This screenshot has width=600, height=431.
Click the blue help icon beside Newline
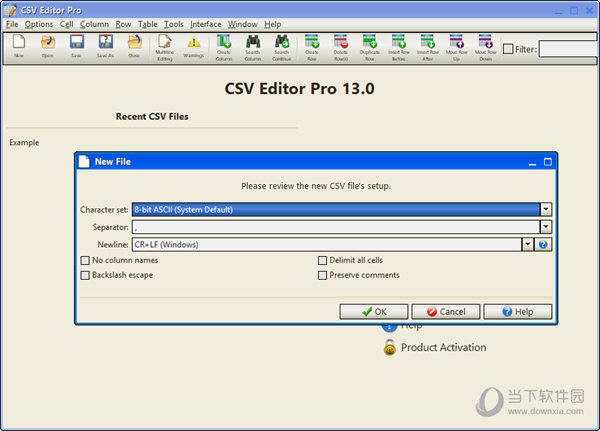click(x=543, y=244)
